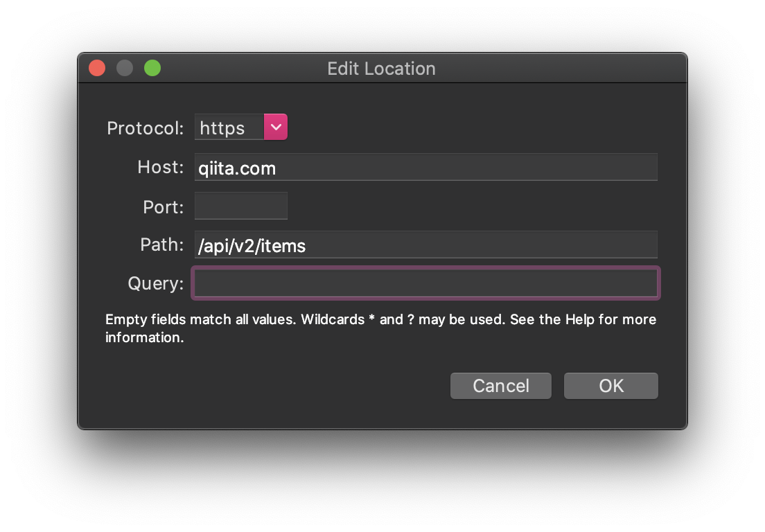Click the word 'information.' in hint text
Screen dimensions: 765x532
[x=145, y=337]
